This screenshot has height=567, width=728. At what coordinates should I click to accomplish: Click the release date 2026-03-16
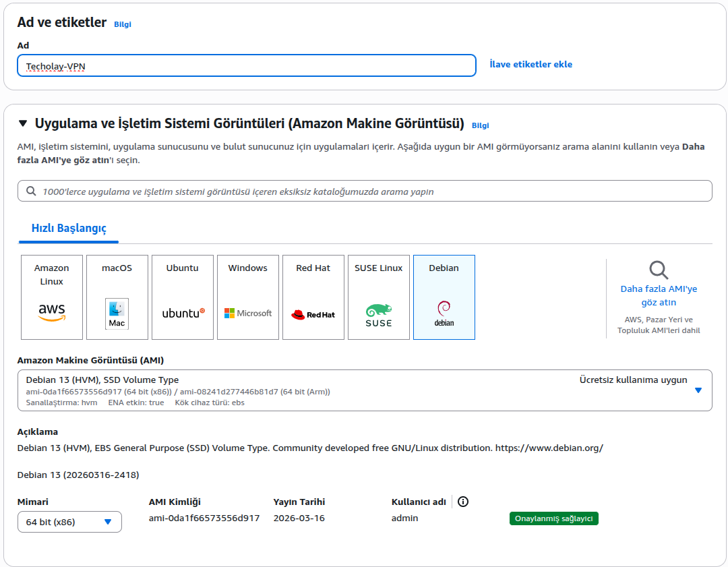tap(299, 518)
